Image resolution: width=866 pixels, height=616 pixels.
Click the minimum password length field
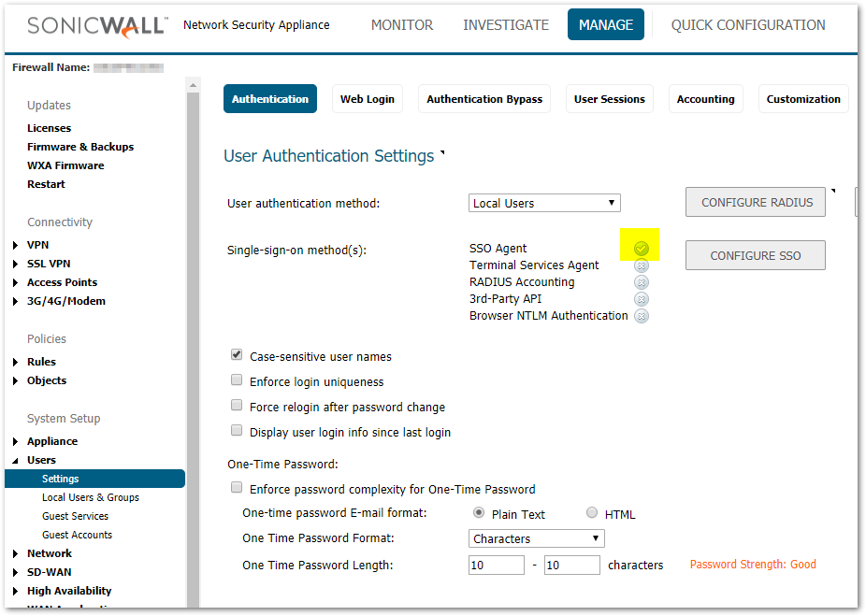click(496, 565)
